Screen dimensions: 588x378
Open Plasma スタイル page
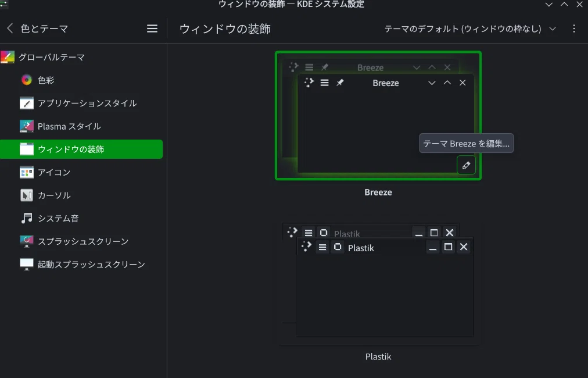tap(81, 126)
